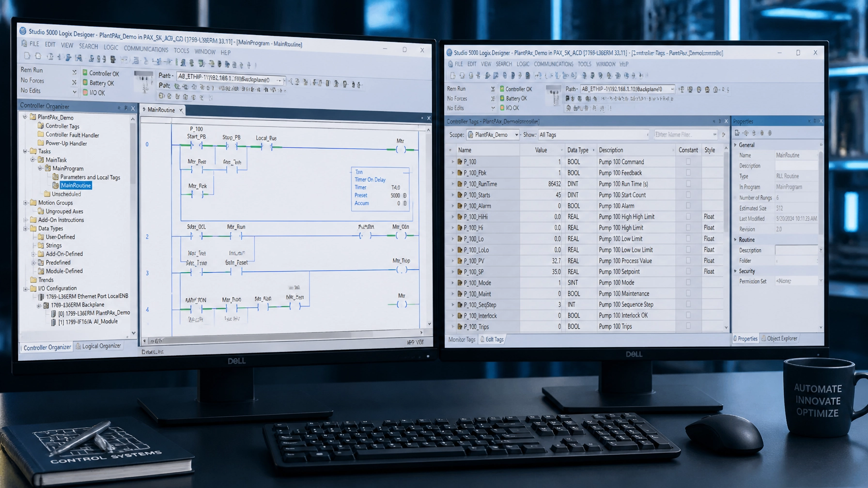Click the controller chassis image in the MainRoutine window
868x488 pixels.
pyautogui.click(x=143, y=82)
